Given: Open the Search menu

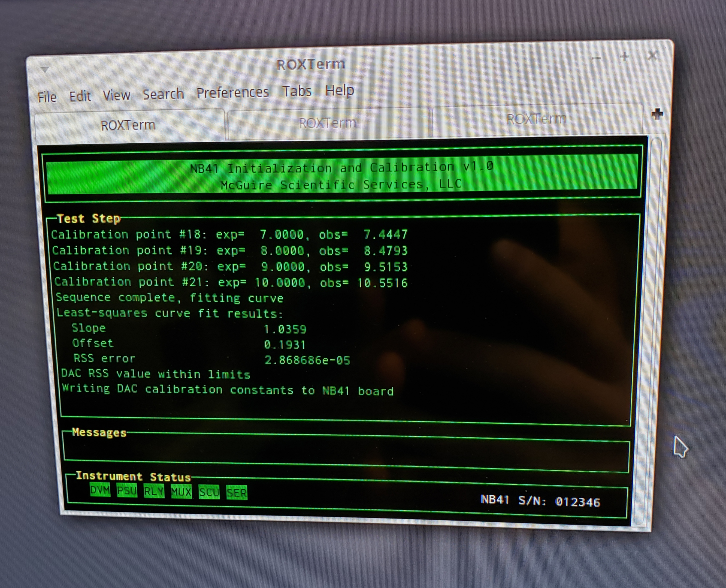Looking at the screenshot, I should 163,94.
